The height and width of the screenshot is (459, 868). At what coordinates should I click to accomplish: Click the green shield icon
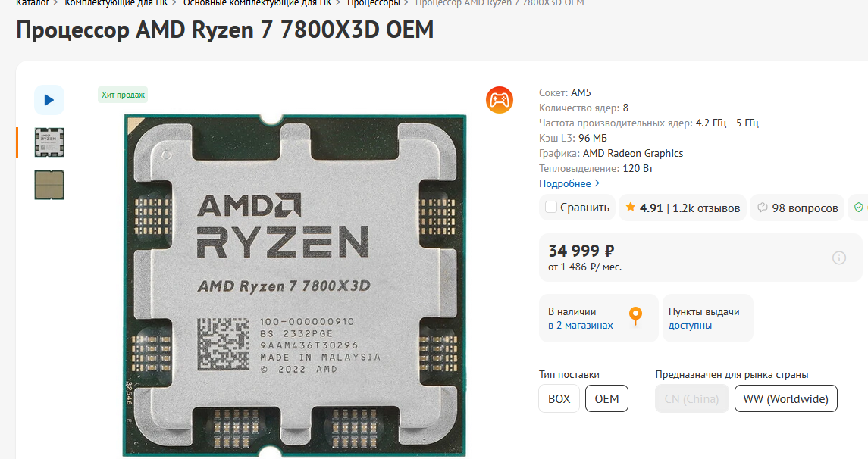point(859,208)
